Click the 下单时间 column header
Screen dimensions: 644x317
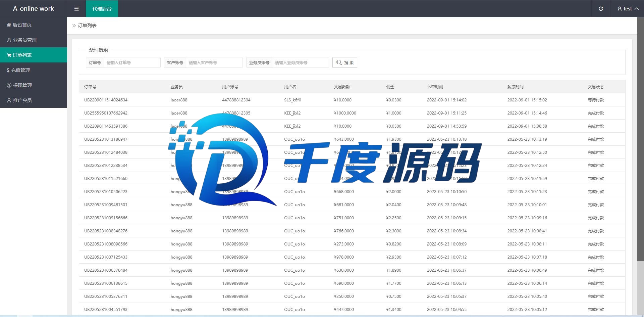point(435,87)
